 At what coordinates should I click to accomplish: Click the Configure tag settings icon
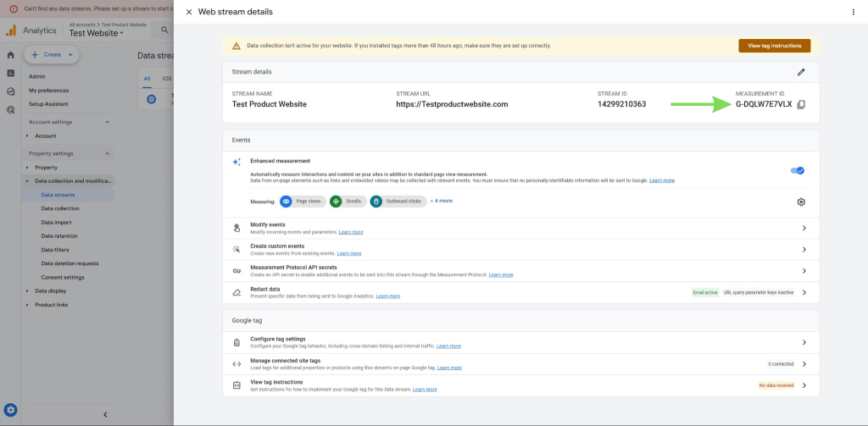pyautogui.click(x=236, y=342)
